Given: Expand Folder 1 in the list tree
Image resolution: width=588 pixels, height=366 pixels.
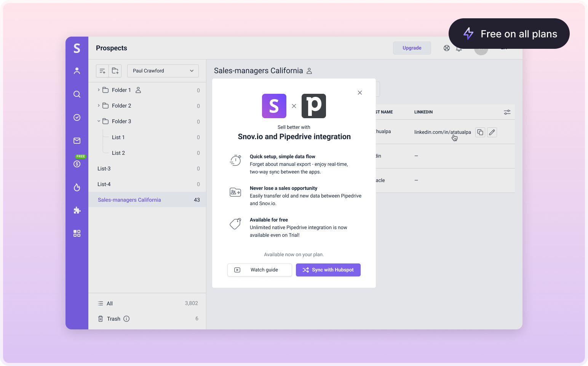Looking at the screenshot, I should click(99, 90).
